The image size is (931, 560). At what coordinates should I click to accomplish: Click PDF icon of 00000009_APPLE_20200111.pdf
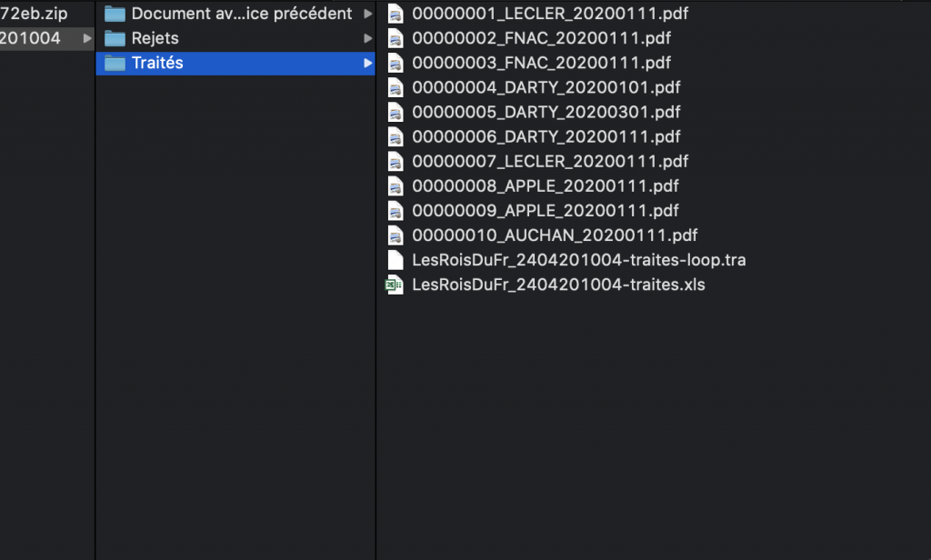click(395, 211)
